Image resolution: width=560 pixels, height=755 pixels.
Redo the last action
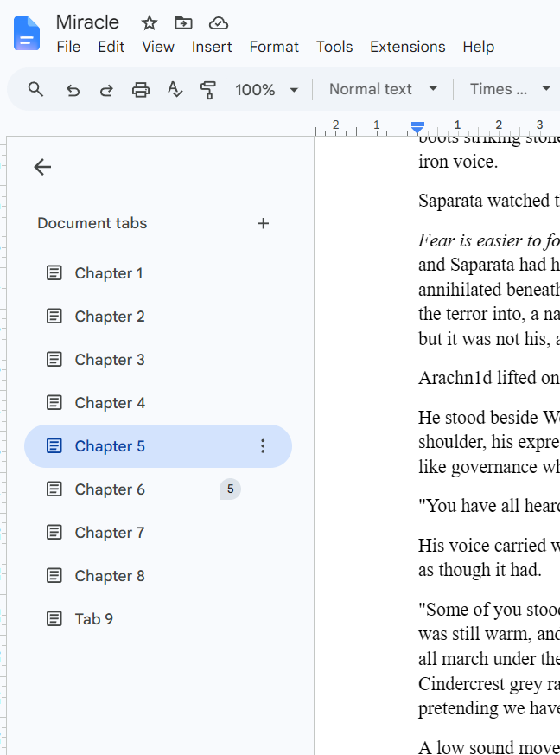[x=106, y=90]
